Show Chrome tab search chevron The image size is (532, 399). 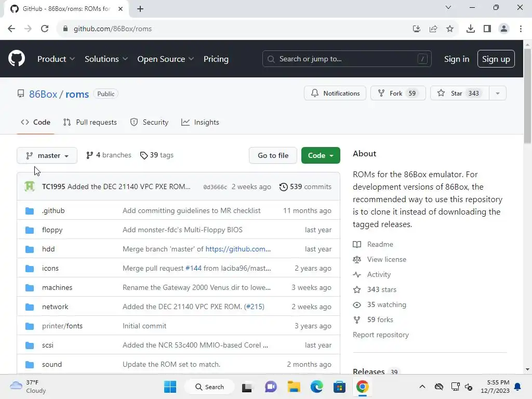pyautogui.click(x=448, y=7)
